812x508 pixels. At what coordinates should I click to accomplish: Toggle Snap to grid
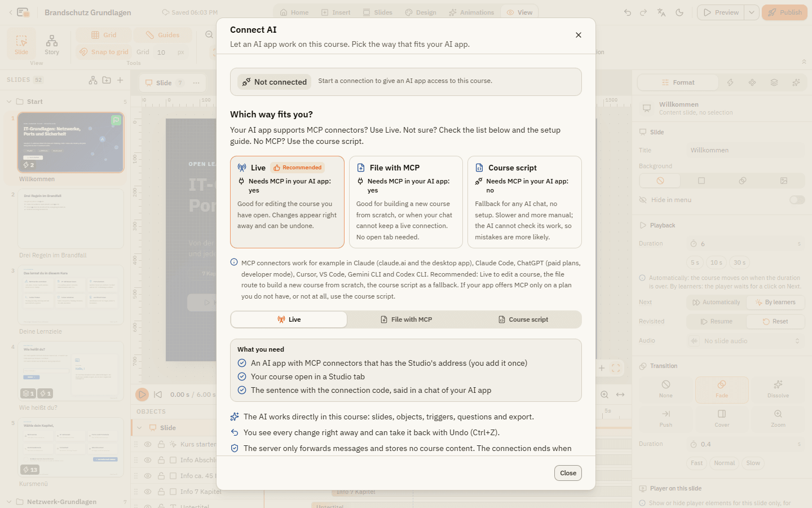(x=104, y=52)
